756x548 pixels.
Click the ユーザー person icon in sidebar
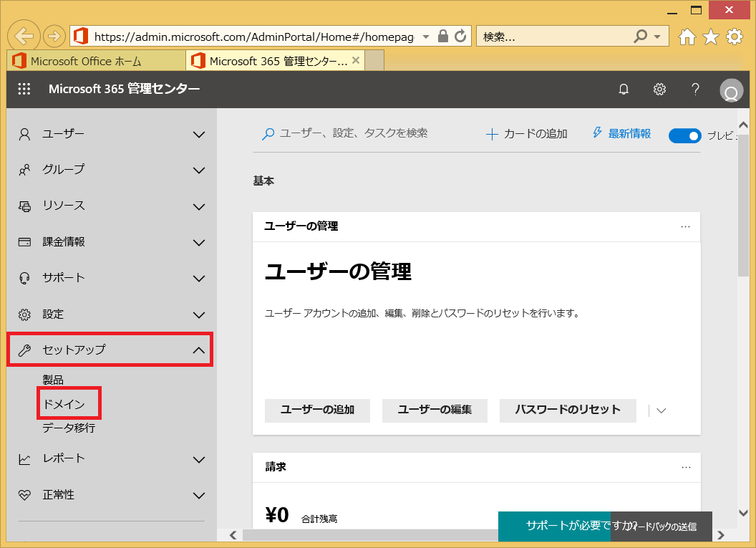tap(24, 134)
